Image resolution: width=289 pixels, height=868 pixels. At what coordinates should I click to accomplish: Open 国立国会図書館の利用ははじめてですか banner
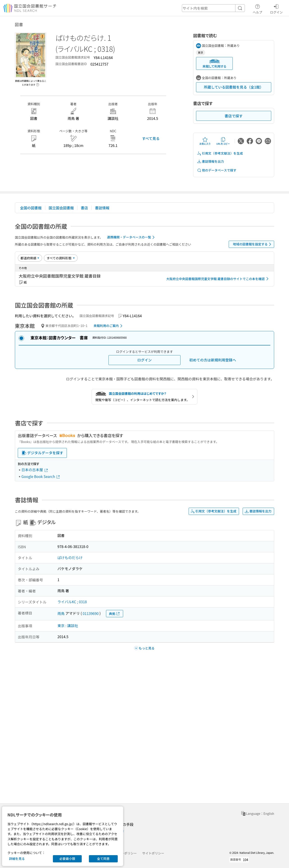coord(144,397)
